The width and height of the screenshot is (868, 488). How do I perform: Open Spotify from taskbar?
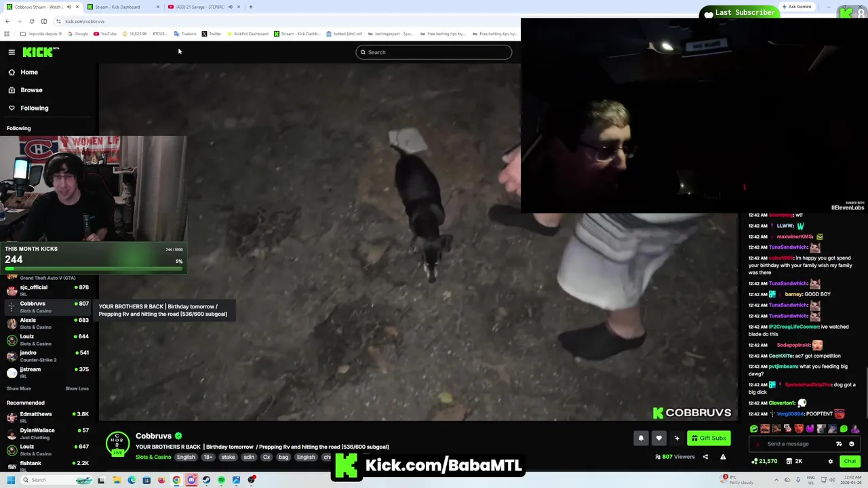click(x=221, y=480)
